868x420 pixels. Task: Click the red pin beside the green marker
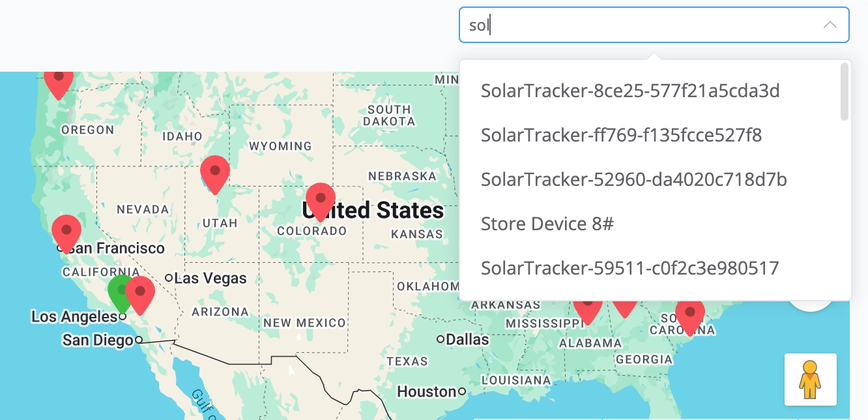139,292
